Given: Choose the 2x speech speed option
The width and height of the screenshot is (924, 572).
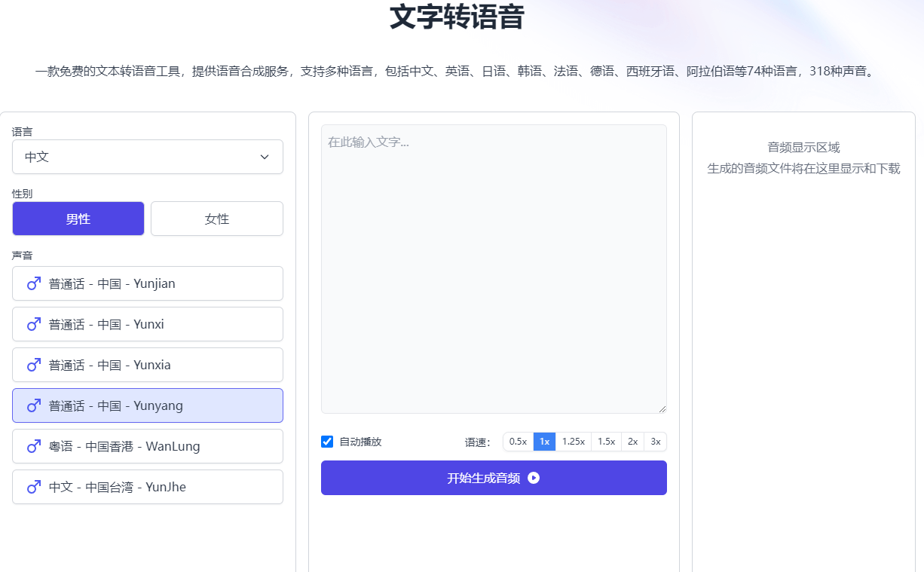Looking at the screenshot, I should (632, 442).
